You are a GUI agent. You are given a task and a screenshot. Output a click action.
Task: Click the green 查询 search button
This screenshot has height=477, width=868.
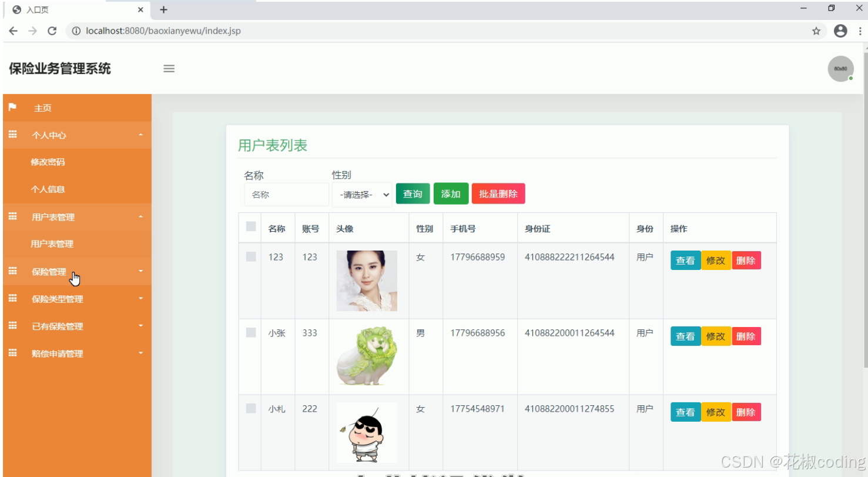[x=413, y=193]
